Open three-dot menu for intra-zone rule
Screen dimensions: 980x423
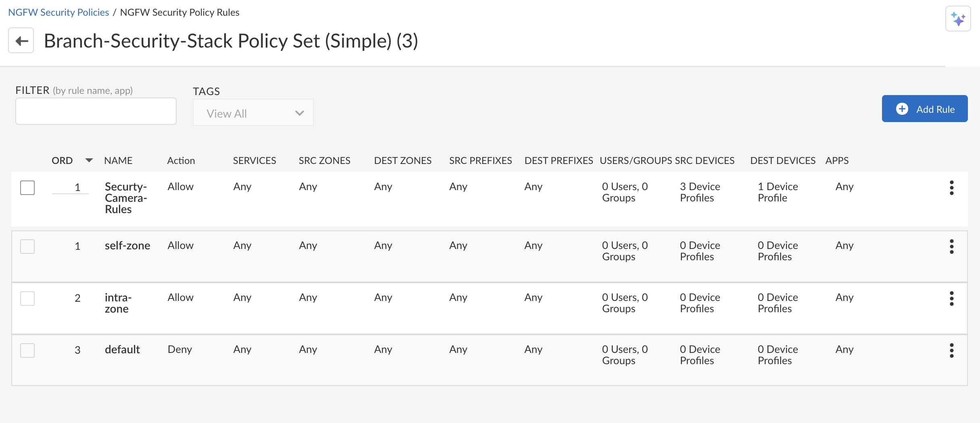coord(951,299)
